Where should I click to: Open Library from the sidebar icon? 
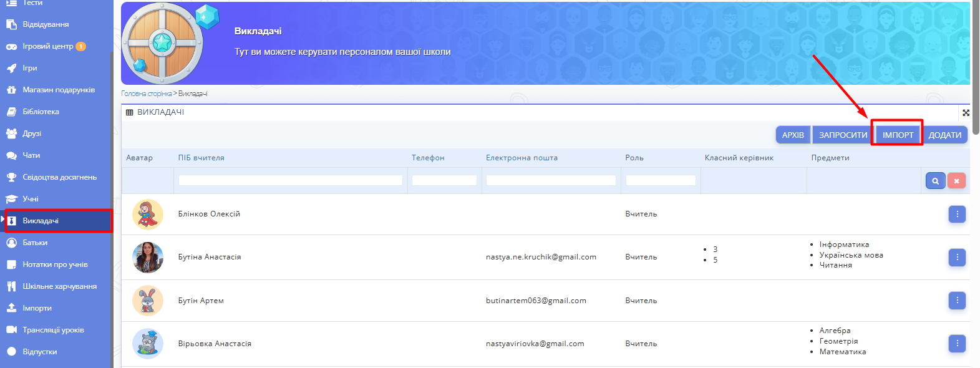tap(11, 112)
